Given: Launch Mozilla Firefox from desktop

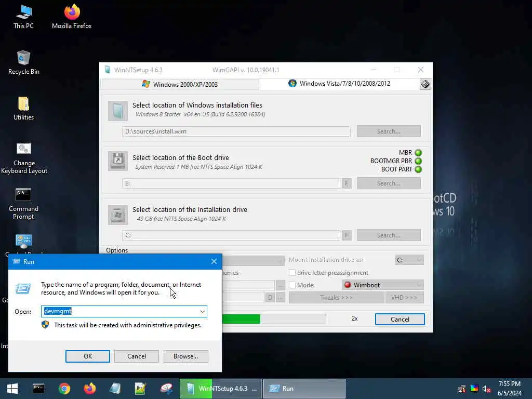Looking at the screenshot, I should pos(72,17).
